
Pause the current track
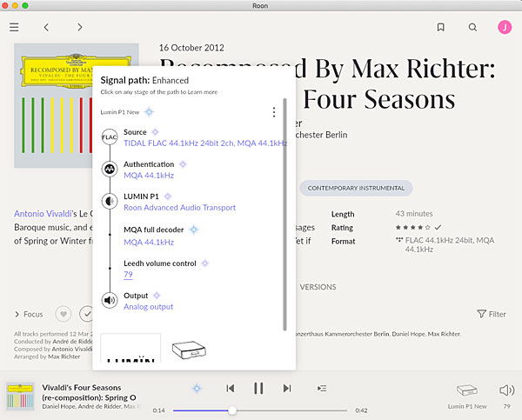(x=258, y=389)
